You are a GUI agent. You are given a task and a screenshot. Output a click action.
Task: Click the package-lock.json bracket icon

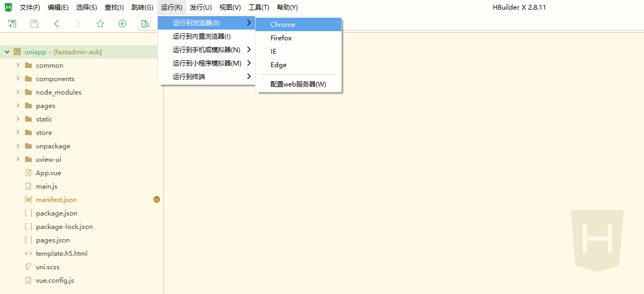tap(28, 227)
